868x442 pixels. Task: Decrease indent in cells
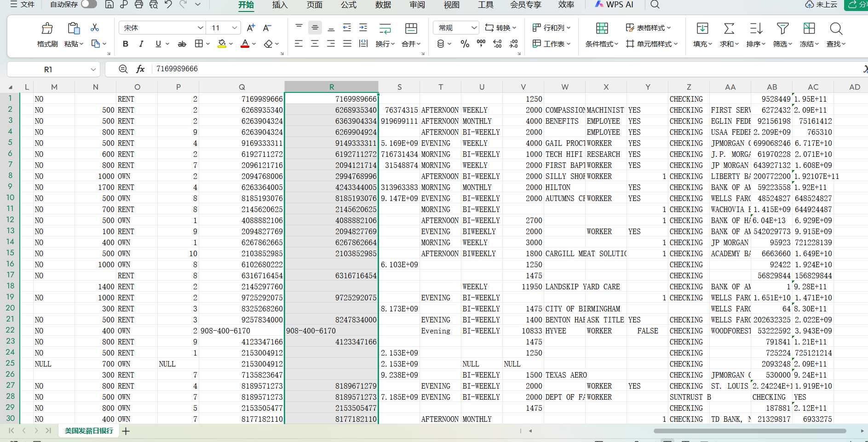[x=347, y=28]
